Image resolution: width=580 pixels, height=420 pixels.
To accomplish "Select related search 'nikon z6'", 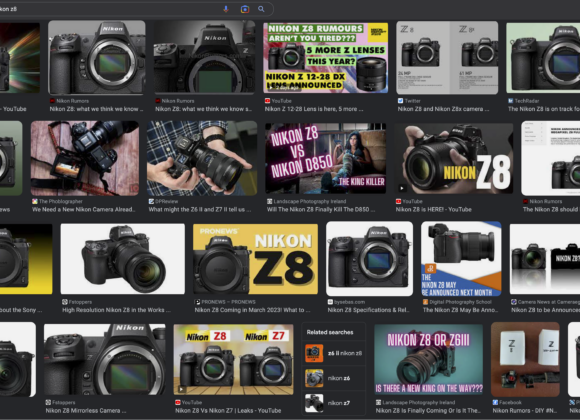I will click(334, 378).
